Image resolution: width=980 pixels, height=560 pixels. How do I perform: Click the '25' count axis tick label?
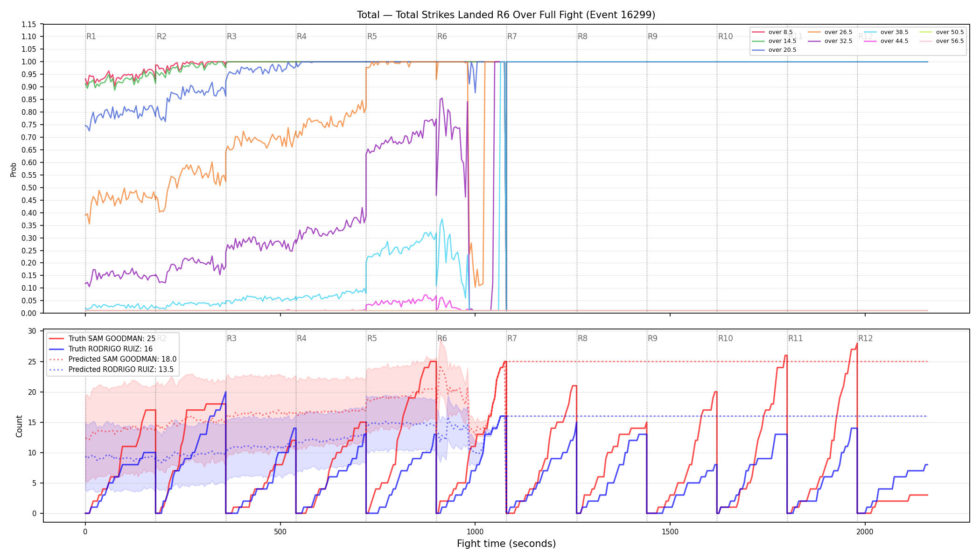click(32, 362)
